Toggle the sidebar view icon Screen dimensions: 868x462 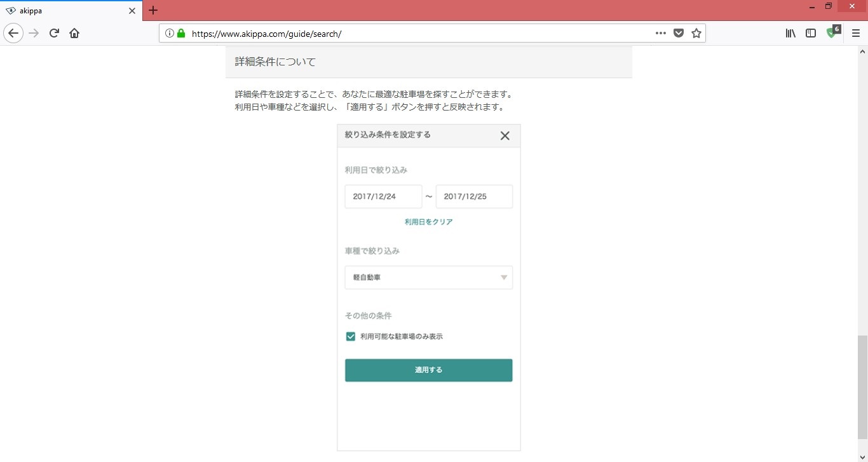(x=811, y=34)
